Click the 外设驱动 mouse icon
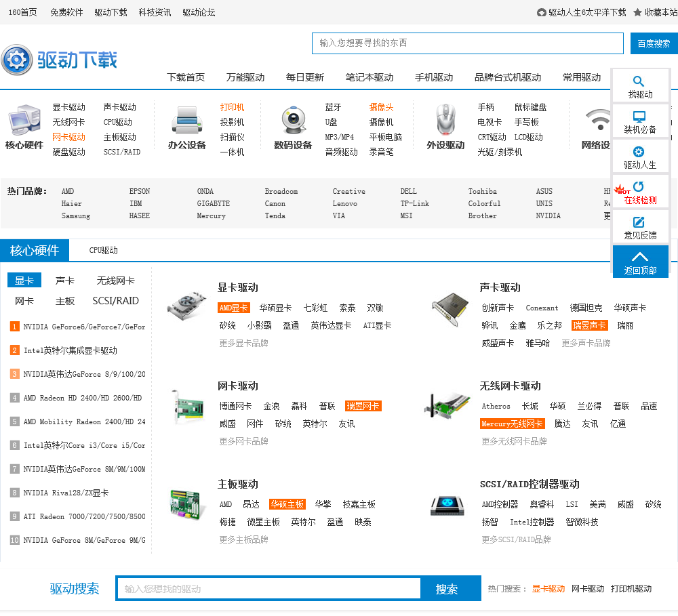Image resolution: width=678 pixels, height=616 pixels. click(x=445, y=120)
